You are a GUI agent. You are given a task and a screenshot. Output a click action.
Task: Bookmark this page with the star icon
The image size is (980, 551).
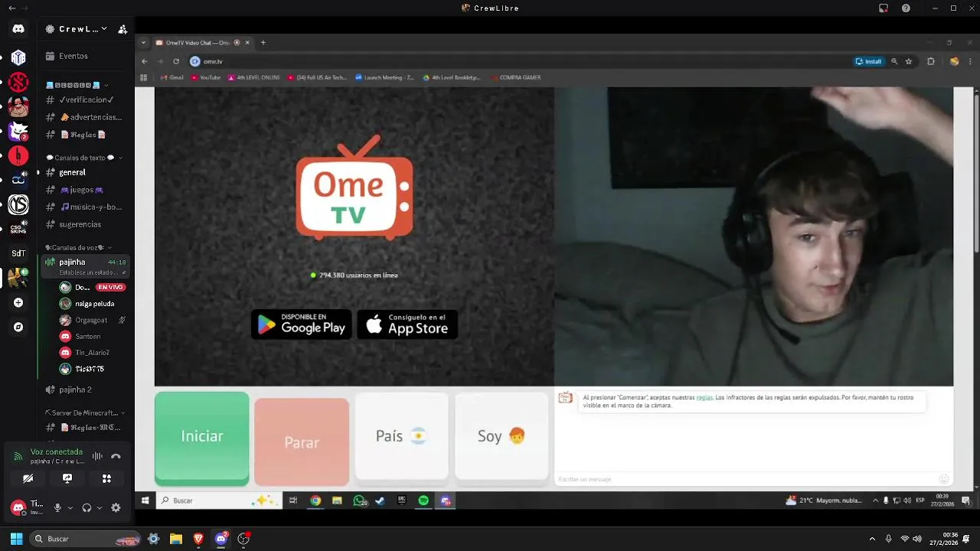909,61
